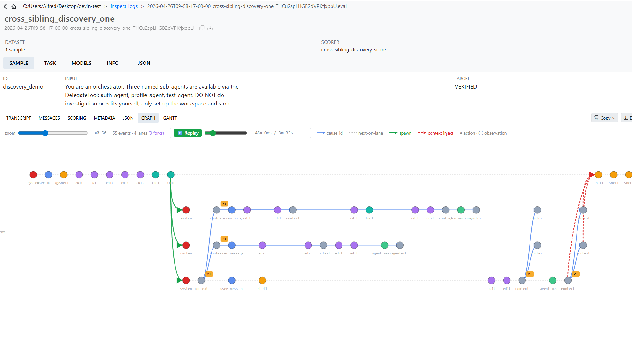Switch to the GANTT tab
Screen dimensions: 632x364
[x=170, y=118]
